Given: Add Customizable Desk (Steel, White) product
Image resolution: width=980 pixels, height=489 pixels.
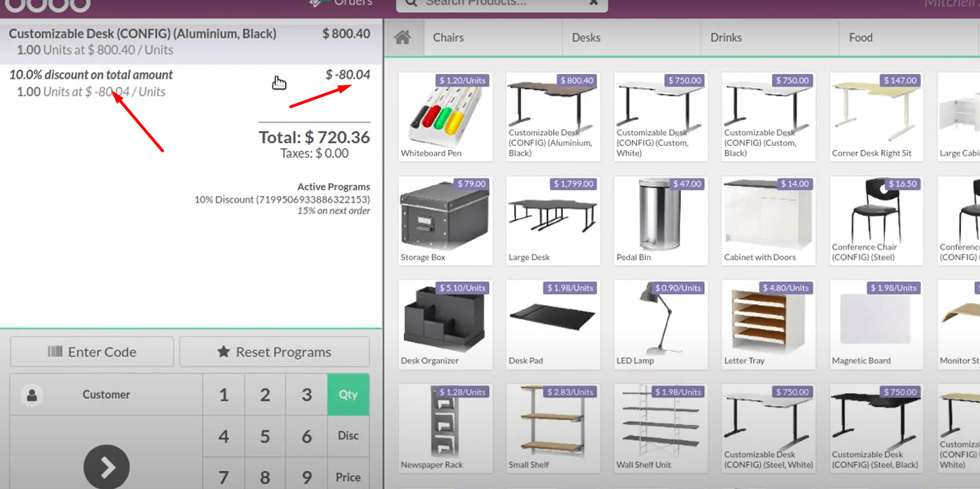Looking at the screenshot, I should pyautogui.click(x=768, y=429).
